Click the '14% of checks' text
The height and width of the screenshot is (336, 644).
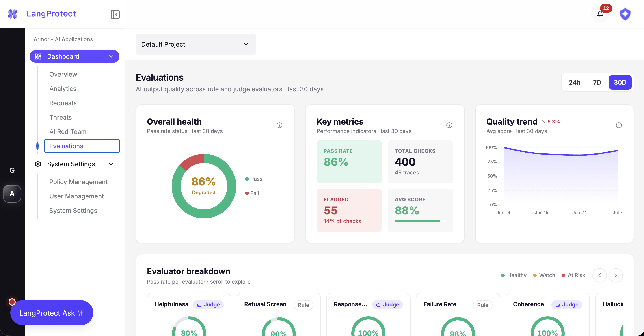point(342,221)
